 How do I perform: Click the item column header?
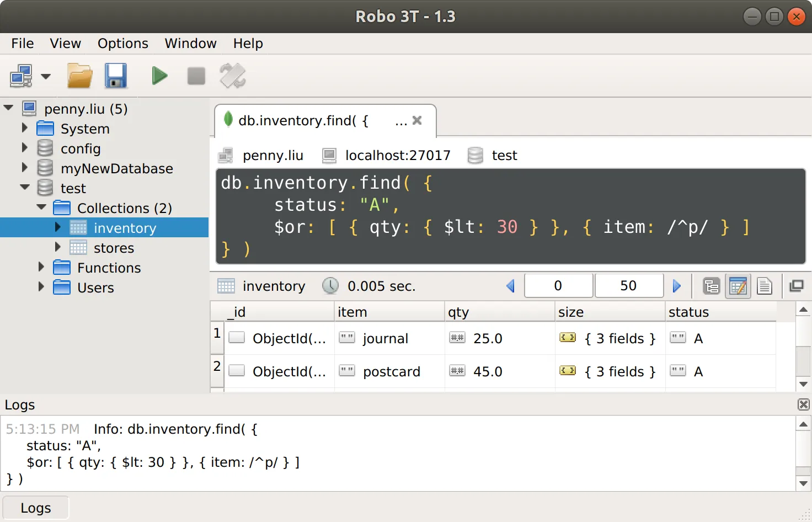tap(389, 312)
